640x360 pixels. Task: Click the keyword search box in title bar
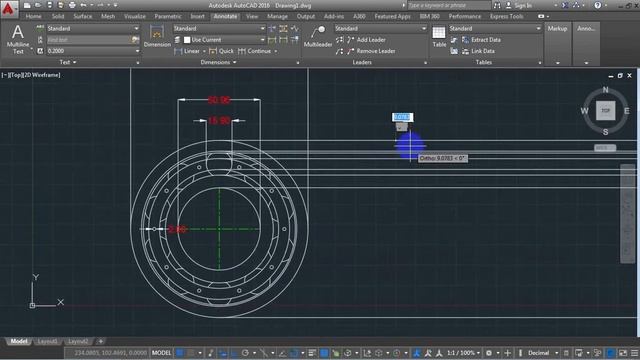point(449,5)
